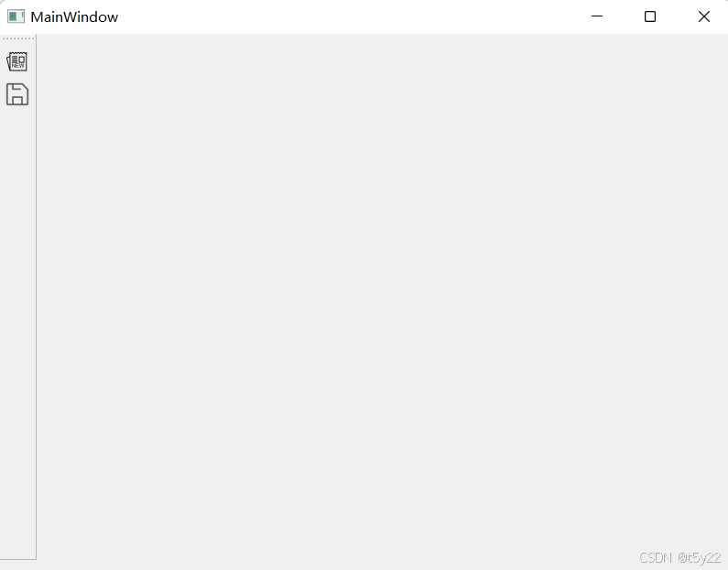This screenshot has height=570, width=728.
Task: Click the New document toolbar icon
Action: click(17, 61)
